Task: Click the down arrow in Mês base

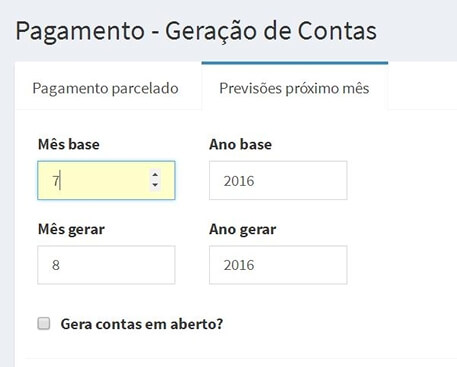Action: (x=155, y=185)
